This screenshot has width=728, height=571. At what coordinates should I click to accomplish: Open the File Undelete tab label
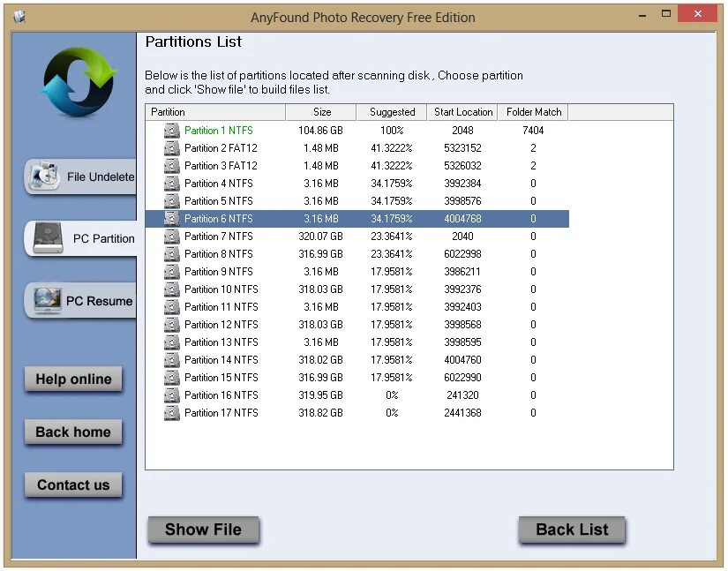[101, 177]
